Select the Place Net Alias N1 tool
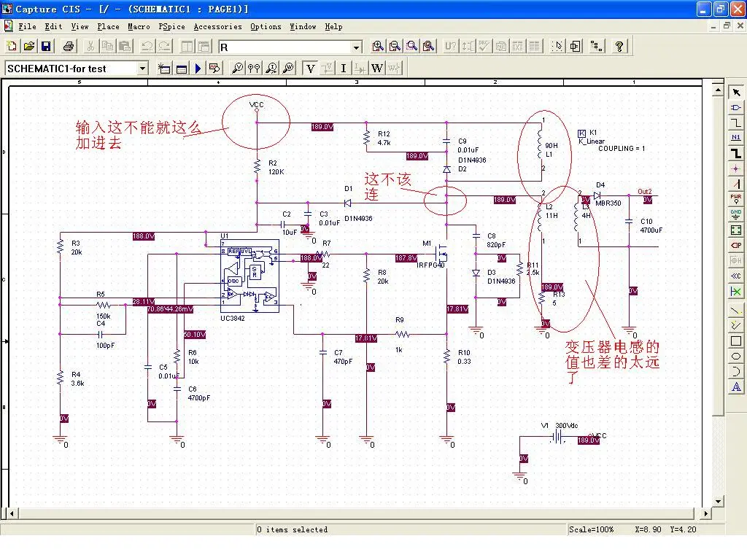The width and height of the screenshot is (747, 560). (736, 138)
